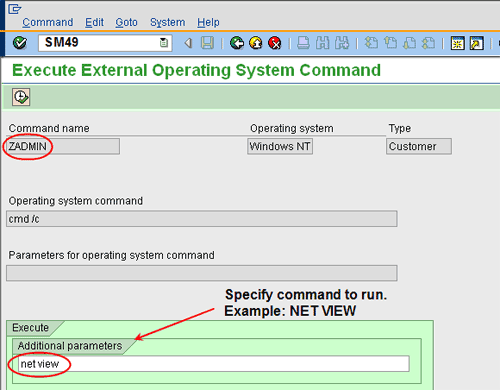Image resolution: width=500 pixels, height=390 pixels.
Task: Open the Help menu
Action: pyautogui.click(x=208, y=22)
